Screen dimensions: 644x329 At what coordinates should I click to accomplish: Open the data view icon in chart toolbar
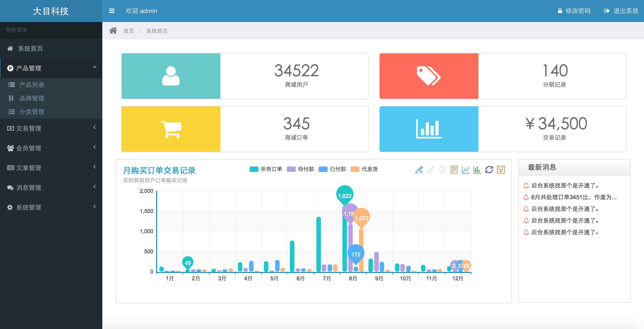point(454,170)
